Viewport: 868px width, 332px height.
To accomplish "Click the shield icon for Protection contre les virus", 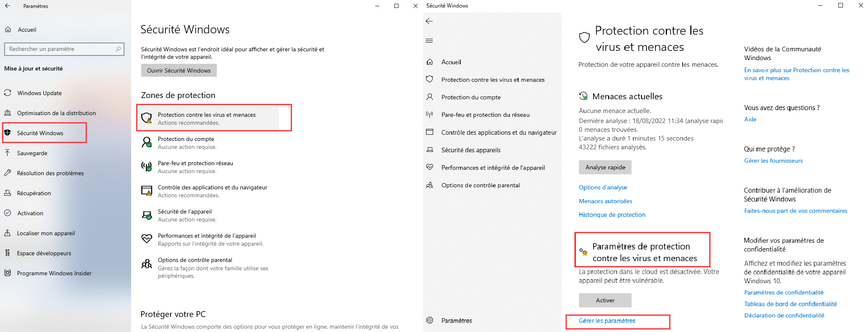I will pyautogui.click(x=147, y=118).
